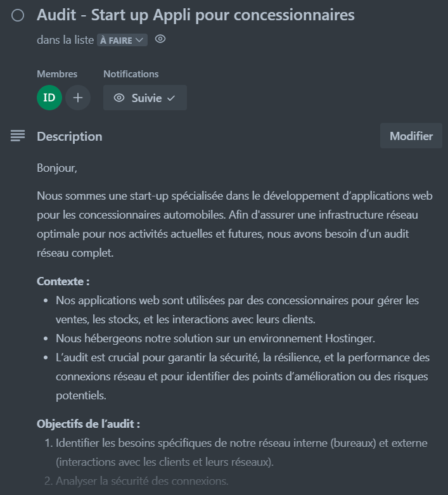Viewport: 448px width, 495px height.
Task: Mark the card complete with the circle checkbox
Action: pyautogui.click(x=18, y=15)
